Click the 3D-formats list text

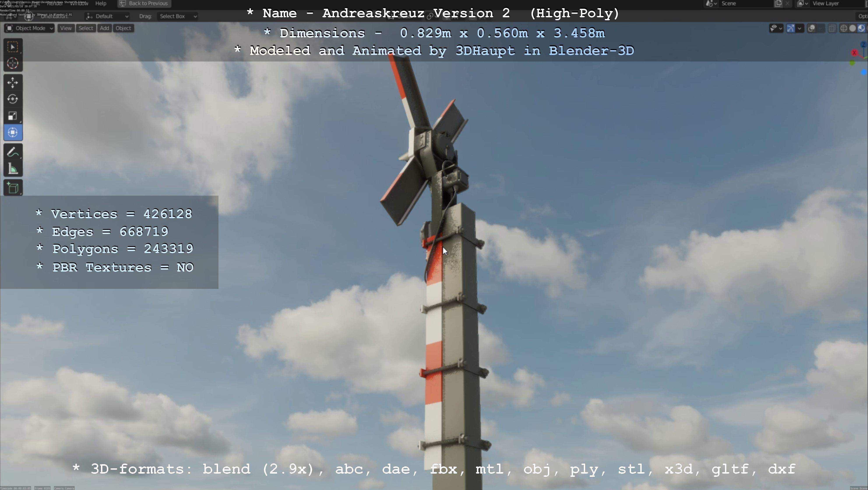(x=434, y=469)
